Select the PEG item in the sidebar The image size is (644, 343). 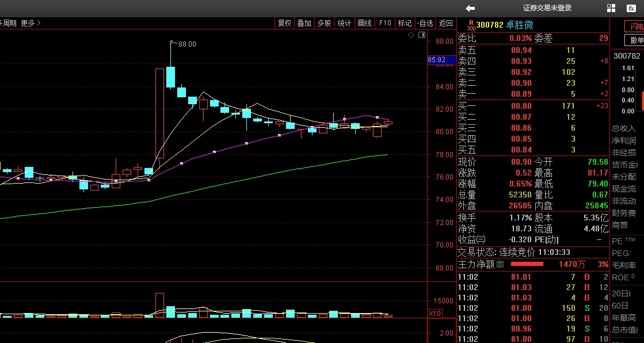point(621,253)
